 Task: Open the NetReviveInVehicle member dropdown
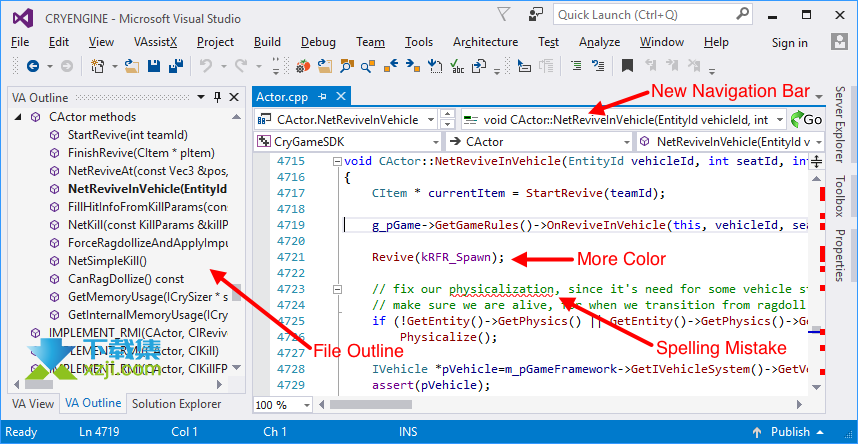[x=818, y=142]
